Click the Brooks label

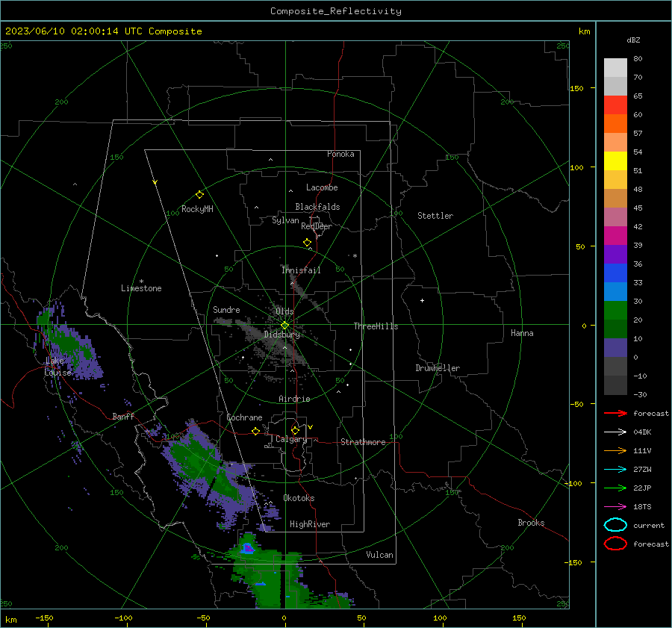coord(531,523)
